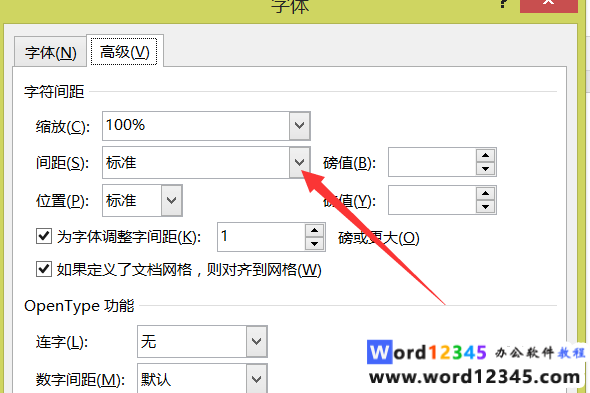Click the 磅值(Y) input field

[x=432, y=200]
